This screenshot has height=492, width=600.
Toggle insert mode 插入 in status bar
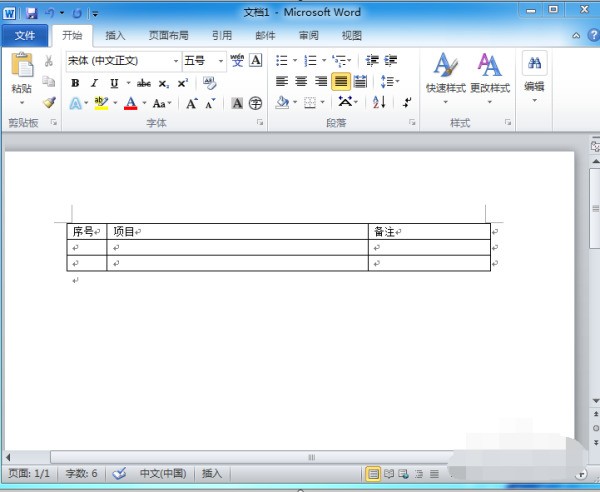tap(212, 474)
